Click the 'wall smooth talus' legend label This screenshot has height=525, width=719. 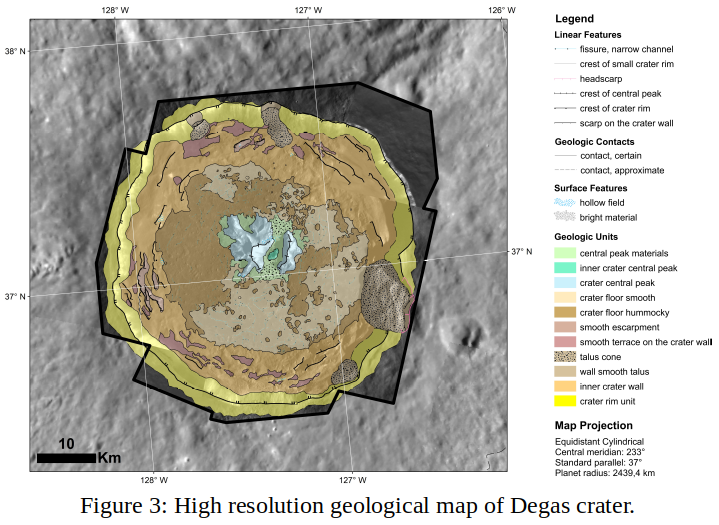click(x=614, y=372)
